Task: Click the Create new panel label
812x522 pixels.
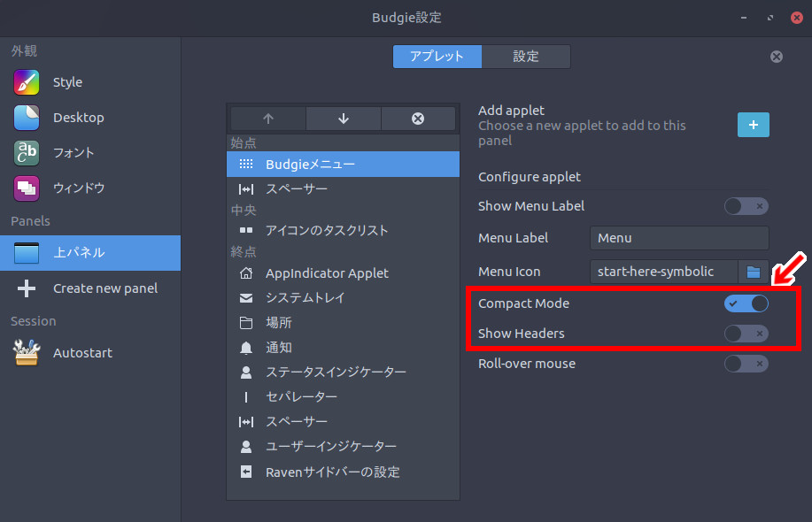Action: tap(105, 288)
